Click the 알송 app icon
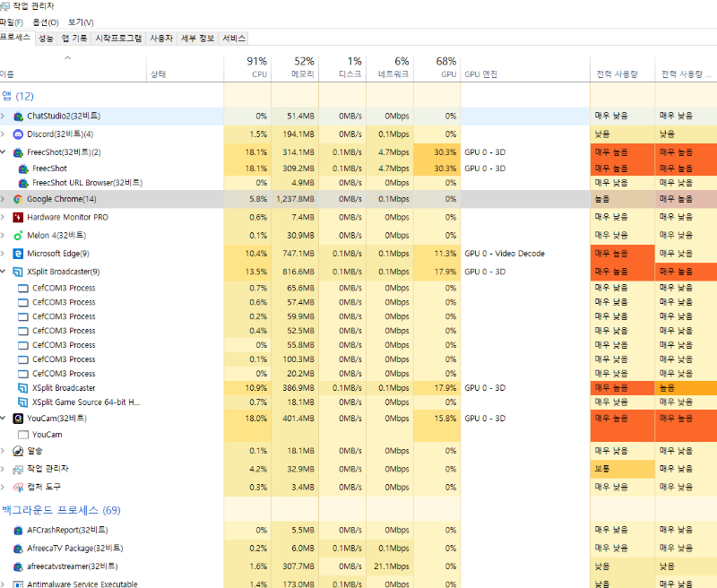Viewport: 717px width, 588px height. tap(18, 451)
